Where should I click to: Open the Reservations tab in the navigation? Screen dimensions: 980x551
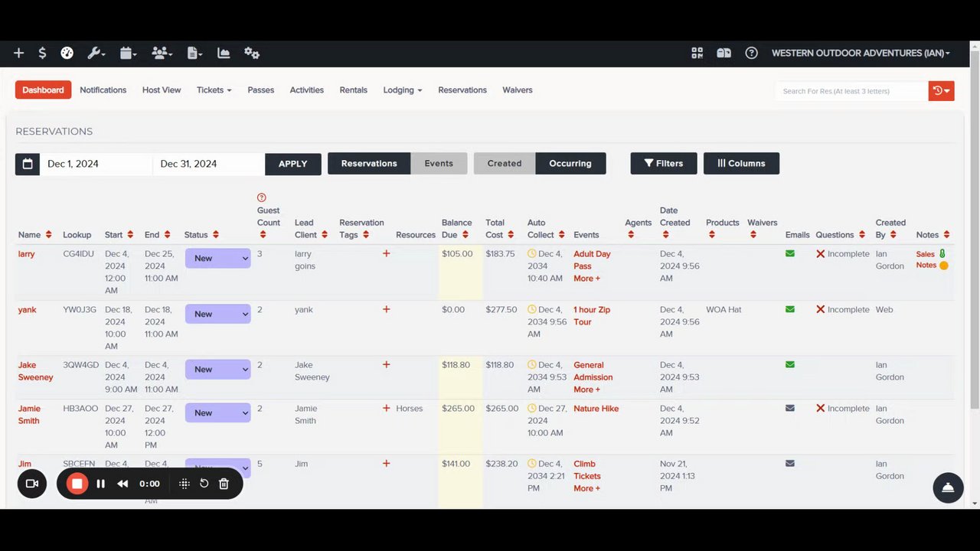click(x=462, y=90)
